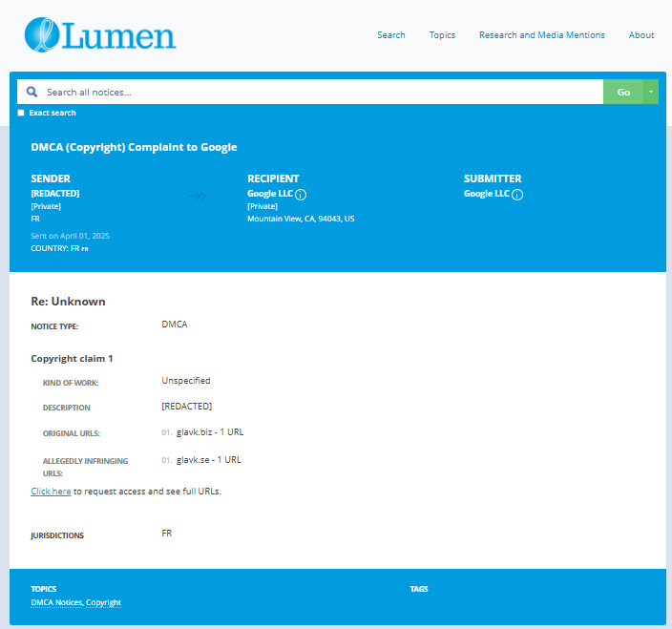
Task: Click 'Mountain View, CA, 94043, US' address
Action: [301, 219]
